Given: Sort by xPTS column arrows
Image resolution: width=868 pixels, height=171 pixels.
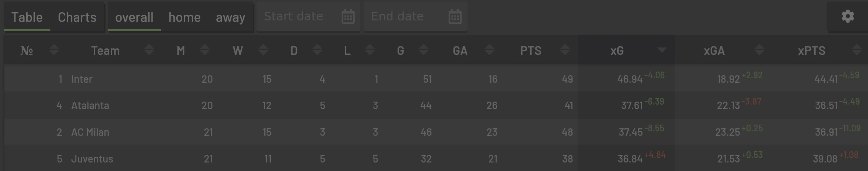Looking at the screenshot, I should click(857, 50).
